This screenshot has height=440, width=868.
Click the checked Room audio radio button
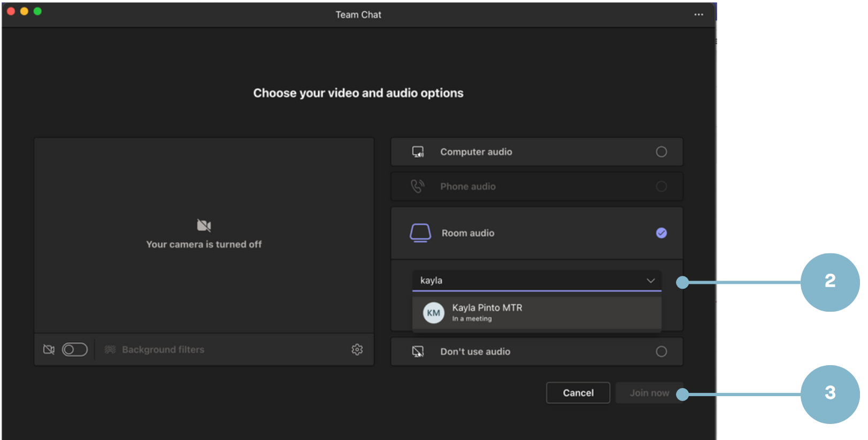click(662, 233)
